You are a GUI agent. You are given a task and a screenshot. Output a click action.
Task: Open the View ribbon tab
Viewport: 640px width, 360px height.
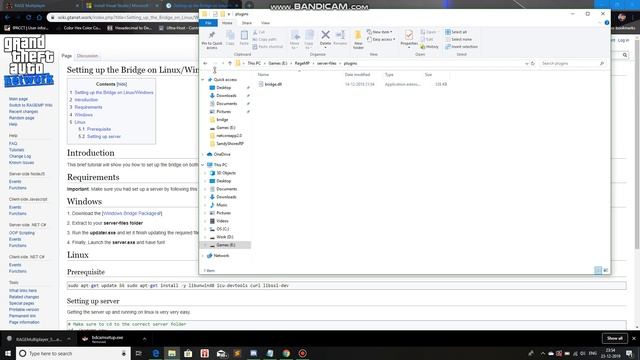pyautogui.click(x=265, y=23)
